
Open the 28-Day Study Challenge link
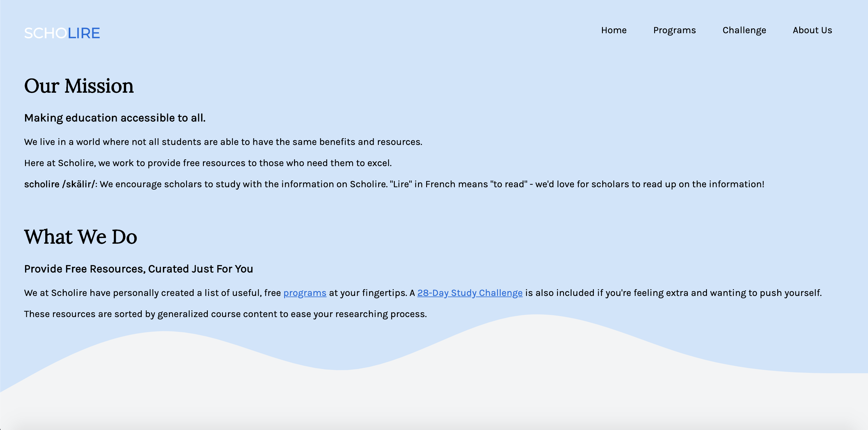pos(470,293)
